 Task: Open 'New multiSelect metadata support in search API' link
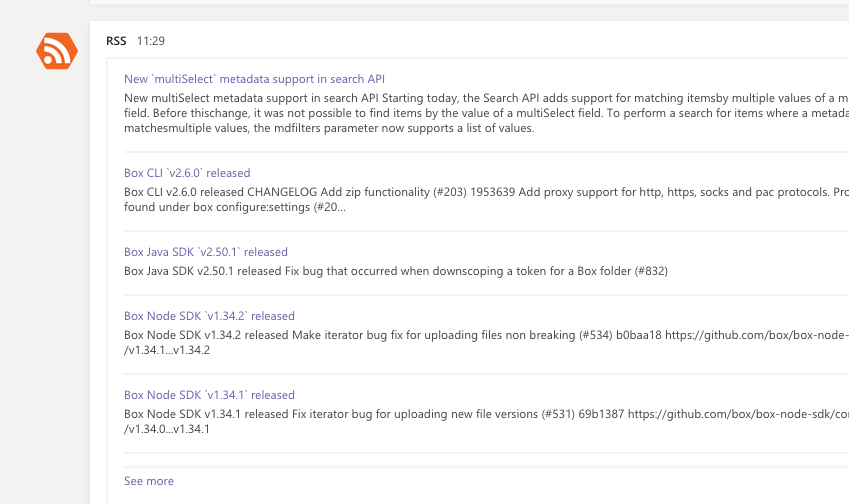click(254, 79)
